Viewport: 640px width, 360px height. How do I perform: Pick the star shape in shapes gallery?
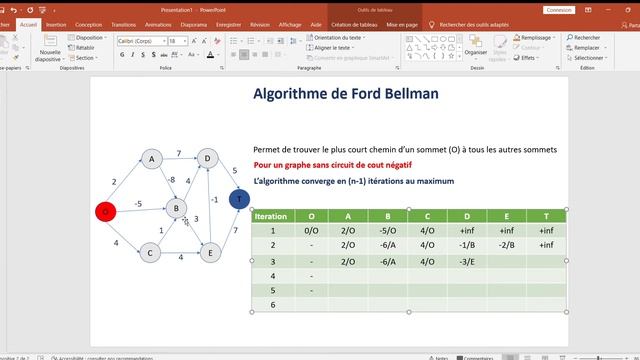coord(451,56)
